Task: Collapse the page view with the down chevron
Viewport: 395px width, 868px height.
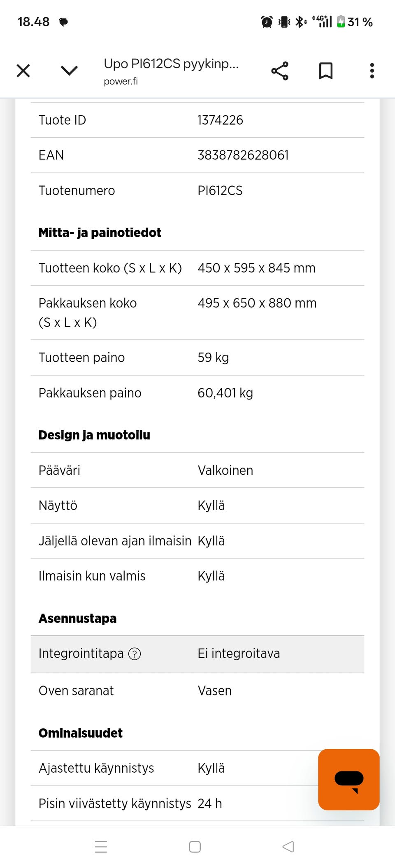Action: click(x=69, y=71)
